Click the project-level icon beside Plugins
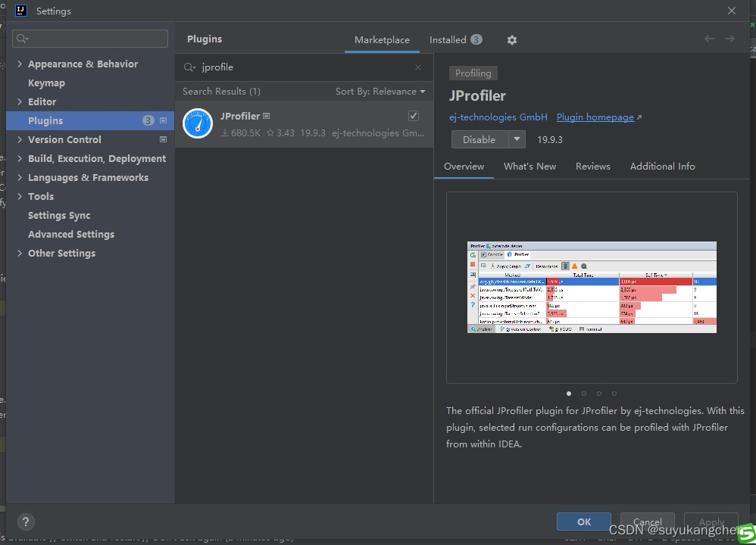756x545 pixels. 163,120
